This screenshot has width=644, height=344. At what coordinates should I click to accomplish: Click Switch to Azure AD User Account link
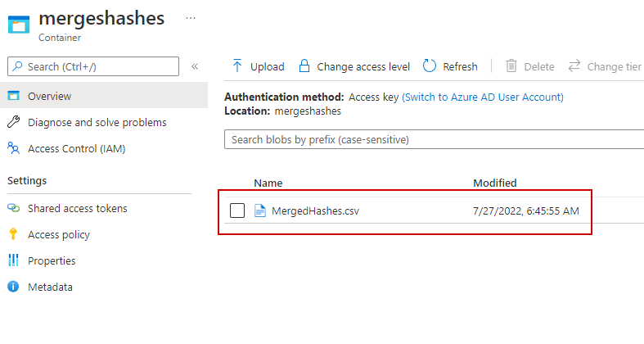pyautogui.click(x=482, y=97)
